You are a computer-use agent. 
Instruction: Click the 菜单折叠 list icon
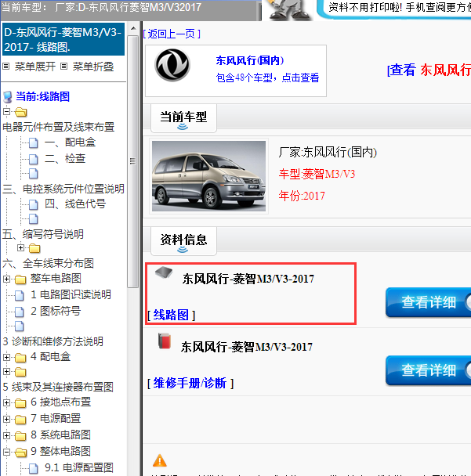coord(63,67)
